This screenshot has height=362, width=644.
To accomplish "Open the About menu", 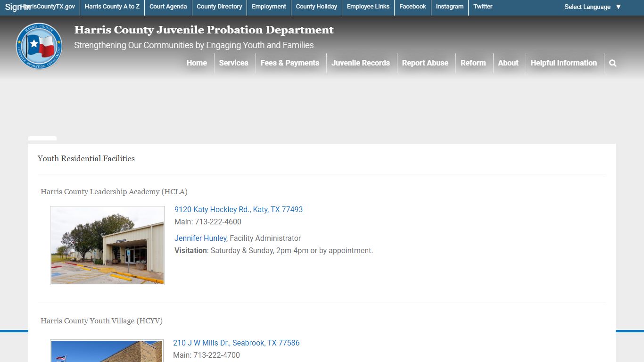I will [508, 63].
